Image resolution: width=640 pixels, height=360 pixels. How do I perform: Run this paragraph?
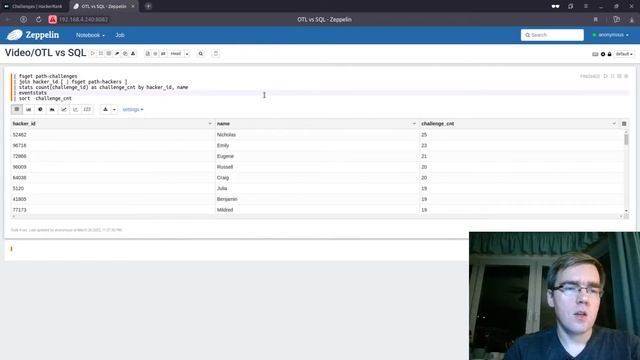pos(606,76)
